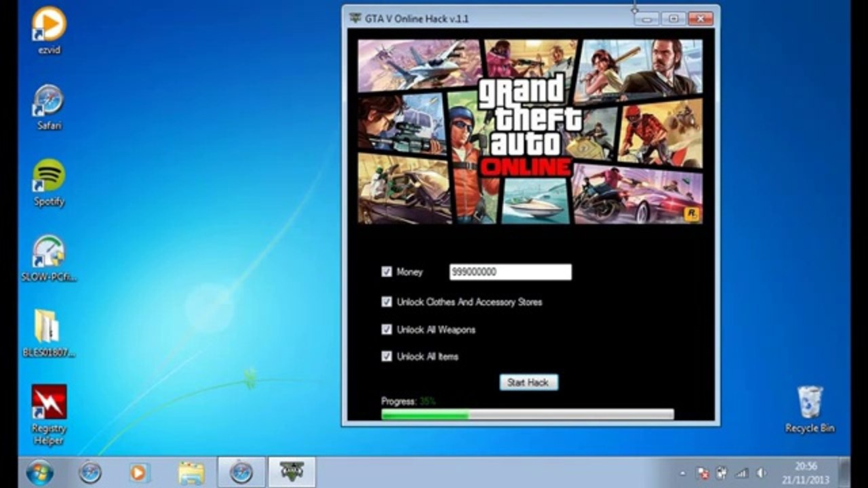The height and width of the screenshot is (488, 868).
Task: Click the GTA V icon in the title bar
Action: [x=355, y=18]
